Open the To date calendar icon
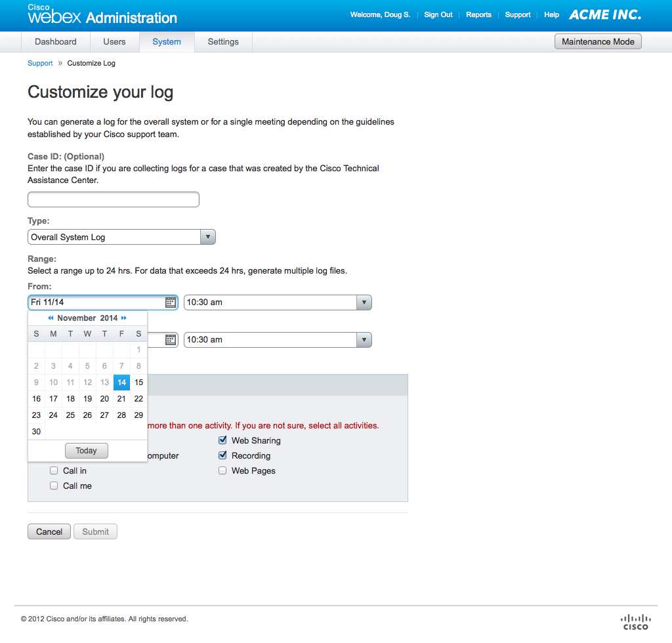Image resolution: width=672 pixels, height=643 pixels. 171,340
